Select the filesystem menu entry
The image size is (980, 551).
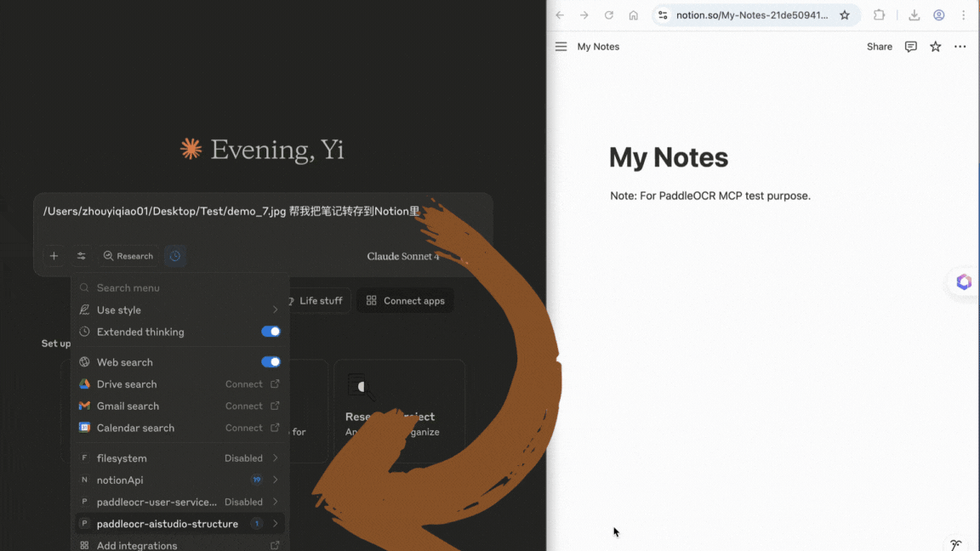point(180,458)
